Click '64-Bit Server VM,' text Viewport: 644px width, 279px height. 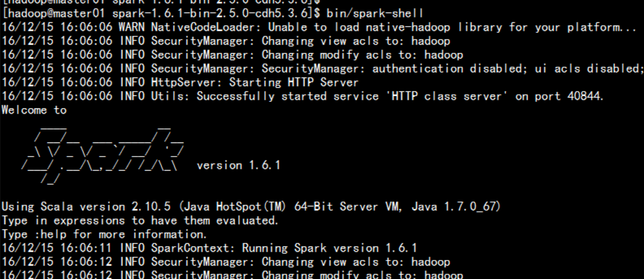tap(348, 207)
